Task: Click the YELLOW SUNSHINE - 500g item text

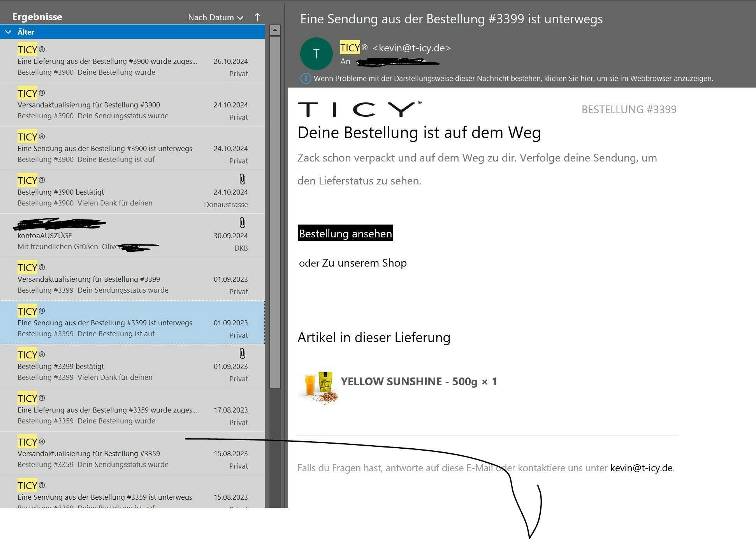Action: click(419, 381)
